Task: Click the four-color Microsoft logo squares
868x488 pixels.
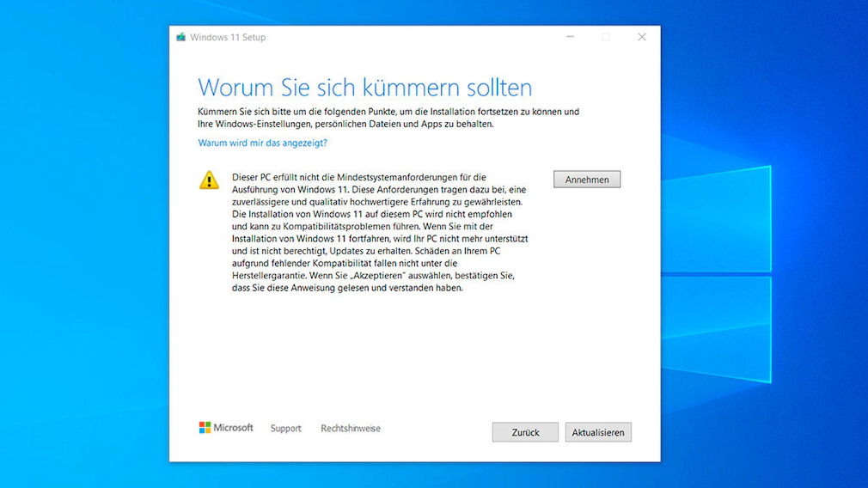Action: click(x=205, y=427)
